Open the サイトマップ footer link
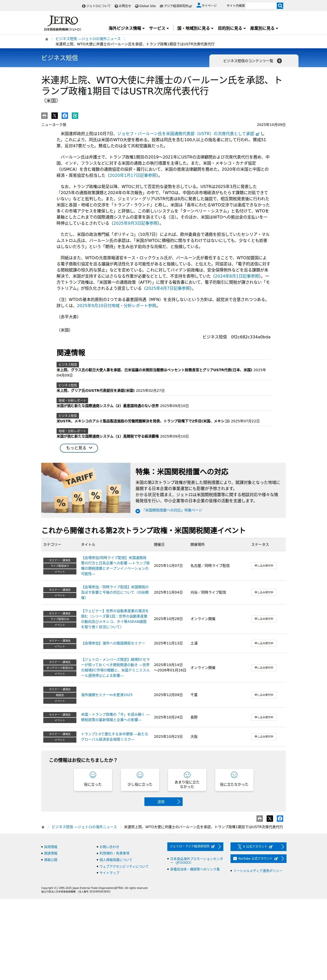Viewport: 327px width, 980px height. (x=109, y=873)
